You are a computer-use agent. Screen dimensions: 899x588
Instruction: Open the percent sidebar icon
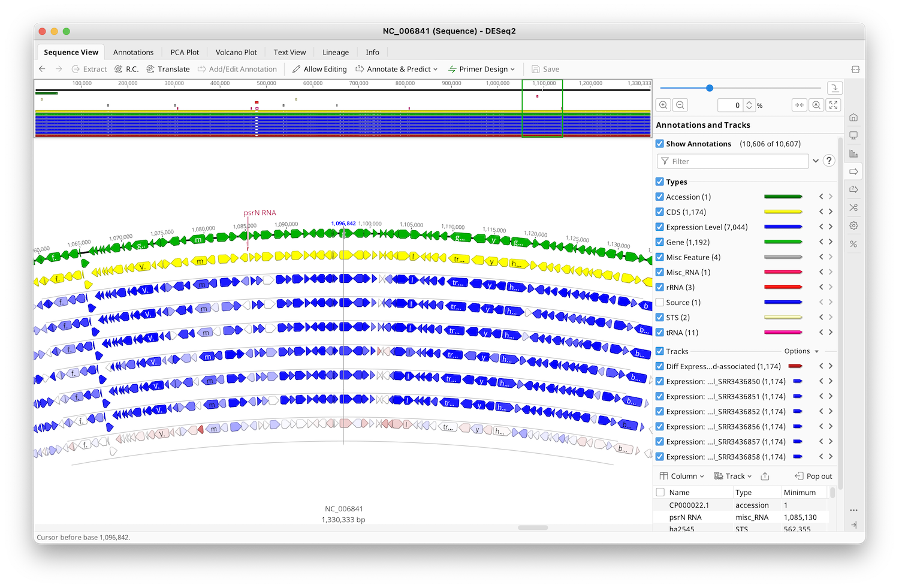tap(853, 244)
